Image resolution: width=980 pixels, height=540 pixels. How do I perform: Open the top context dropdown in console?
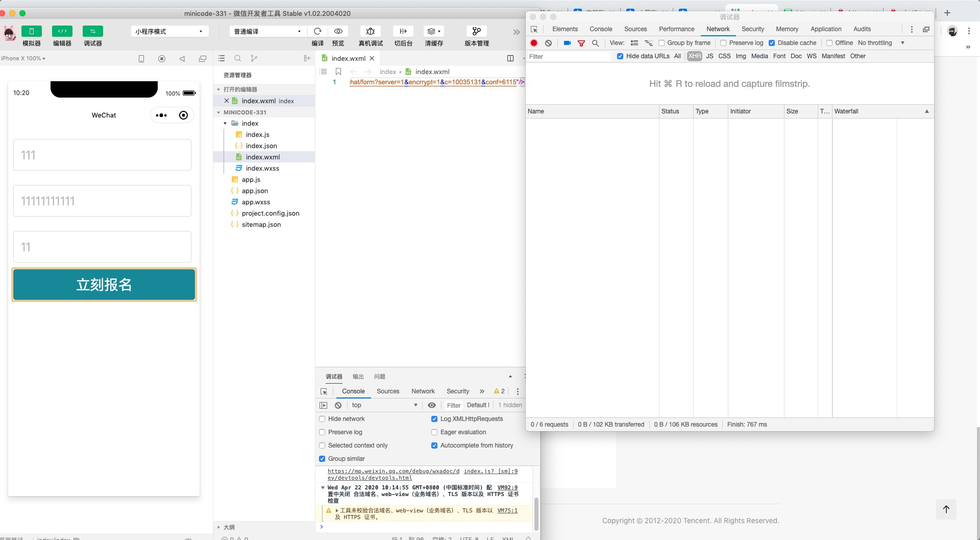384,405
